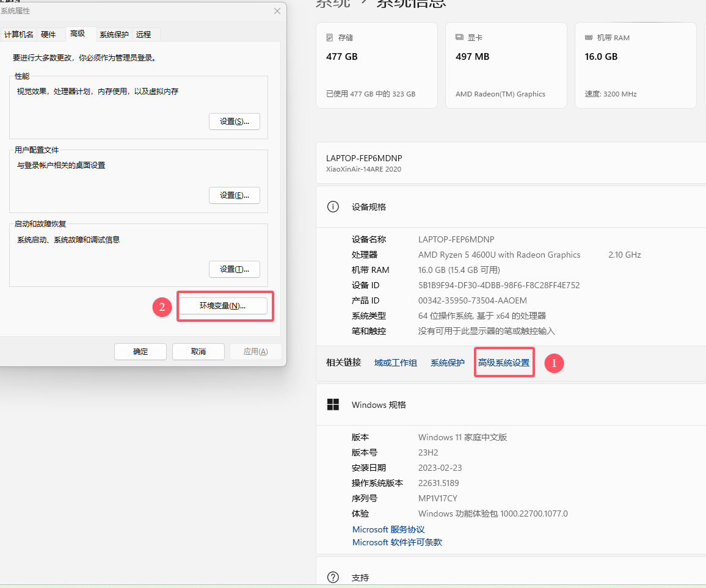Select the 高级 tab
706x588 pixels.
tap(78, 34)
